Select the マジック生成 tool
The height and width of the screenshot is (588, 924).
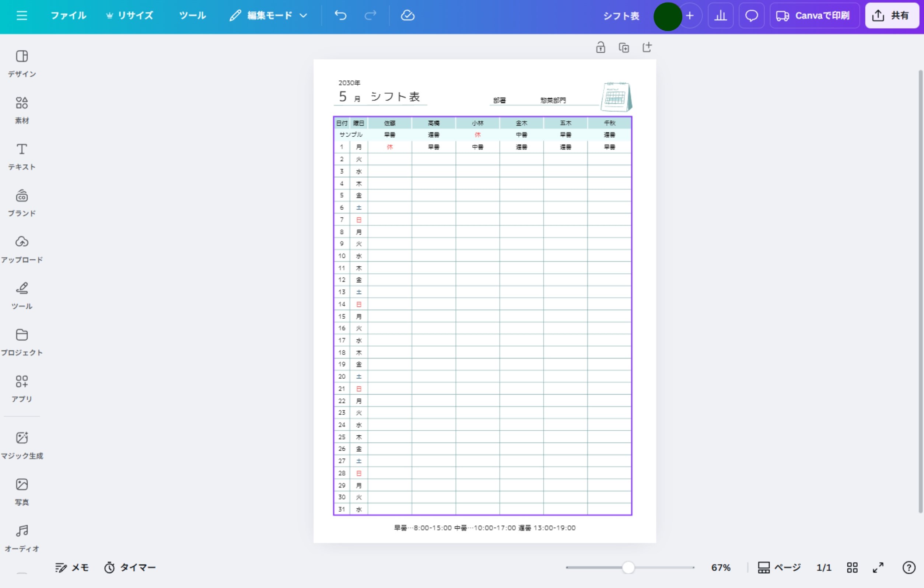point(22,444)
